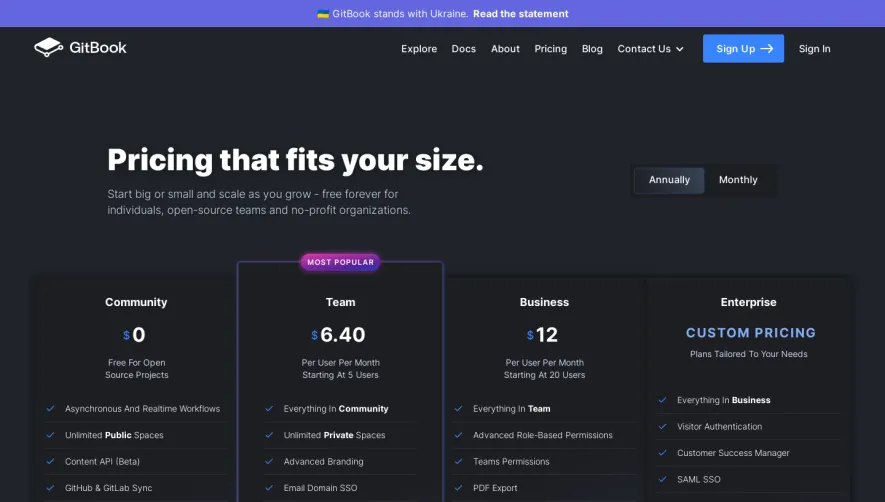Click checkmark beside Content API (Beta)

pyautogui.click(x=50, y=461)
